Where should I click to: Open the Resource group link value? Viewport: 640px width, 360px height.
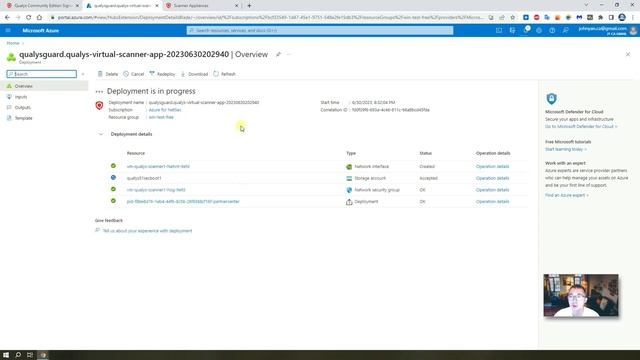click(x=161, y=117)
